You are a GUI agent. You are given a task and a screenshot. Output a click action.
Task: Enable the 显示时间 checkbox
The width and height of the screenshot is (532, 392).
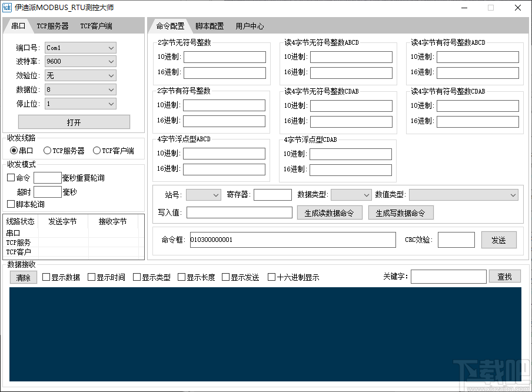[x=91, y=277]
